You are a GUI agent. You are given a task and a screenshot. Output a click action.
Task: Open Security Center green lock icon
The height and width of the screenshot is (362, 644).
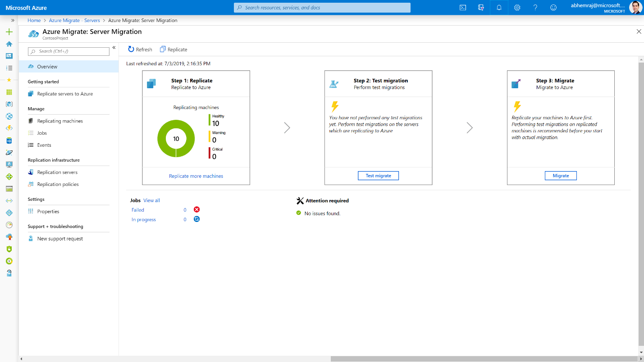(x=9, y=249)
